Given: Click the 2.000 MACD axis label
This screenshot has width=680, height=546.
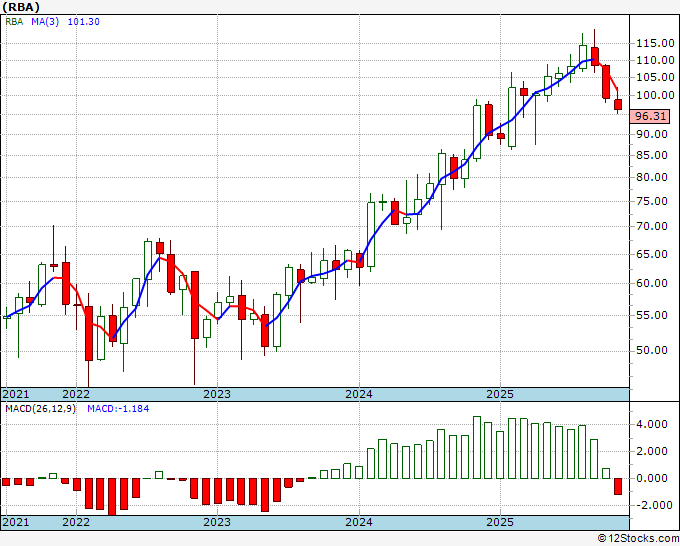Looking at the screenshot, I should click(x=652, y=451).
